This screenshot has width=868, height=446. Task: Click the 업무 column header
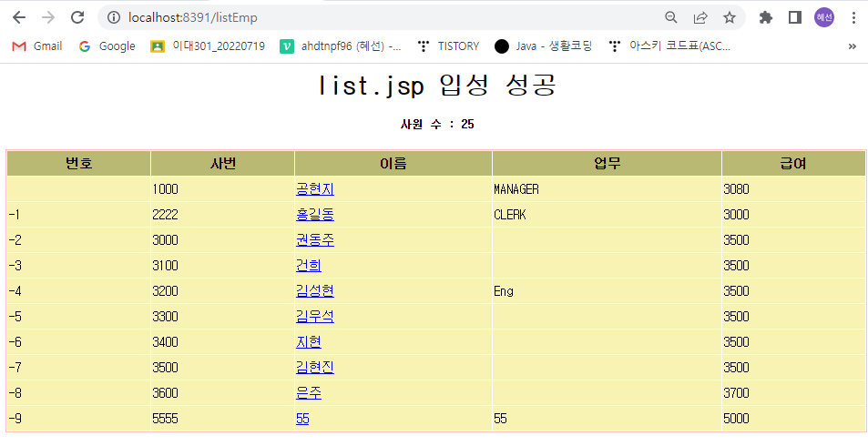[x=607, y=163]
